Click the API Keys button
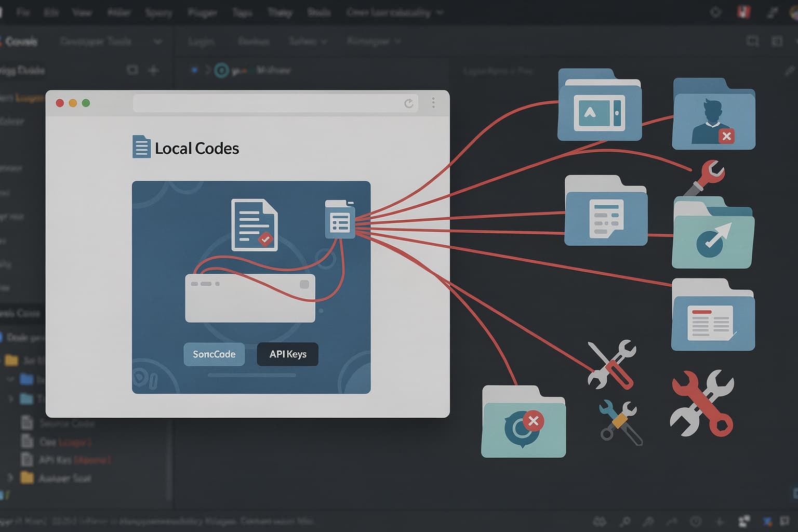Screen dimensions: 798x532 click(x=288, y=354)
